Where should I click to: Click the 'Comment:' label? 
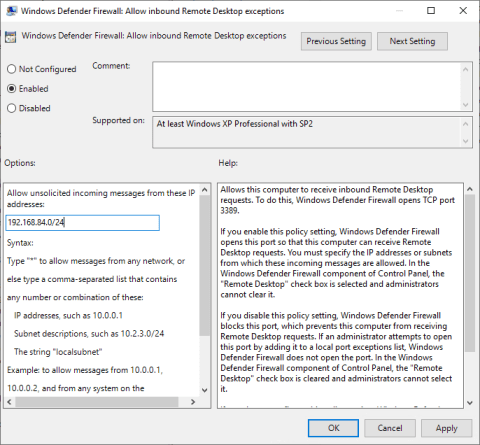pyautogui.click(x=111, y=66)
